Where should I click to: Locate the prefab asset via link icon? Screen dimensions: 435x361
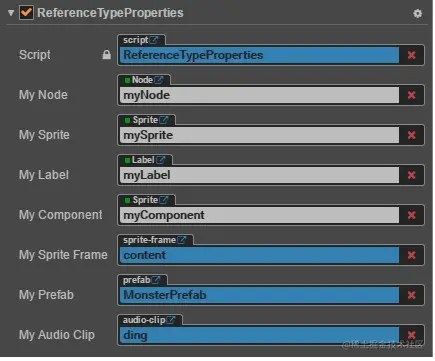[x=156, y=280]
